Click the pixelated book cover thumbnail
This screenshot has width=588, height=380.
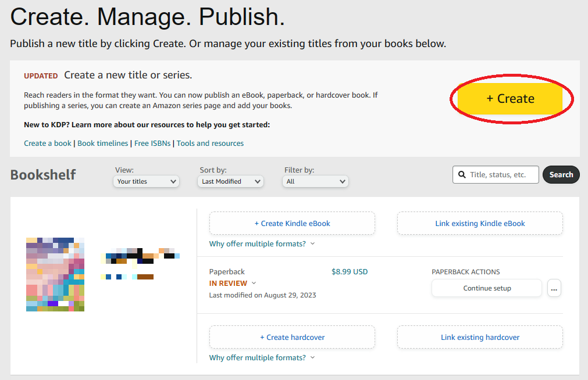pos(55,274)
